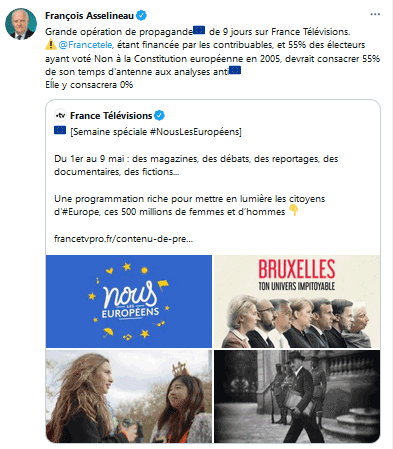393x449 pixels.
Task: Open the three-dot more options menu
Action: point(375,14)
